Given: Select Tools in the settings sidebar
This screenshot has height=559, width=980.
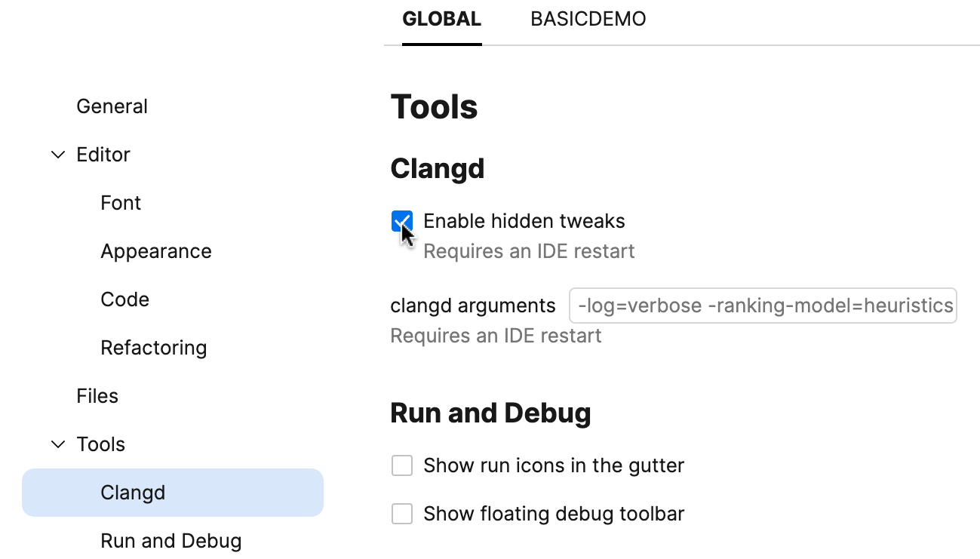Looking at the screenshot, I should (x=100, y=444).
